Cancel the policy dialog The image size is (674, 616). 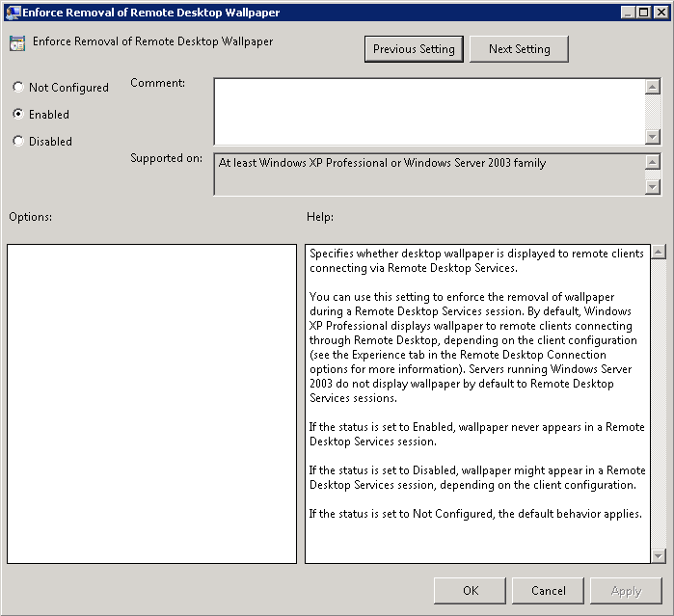coord(548,591)
